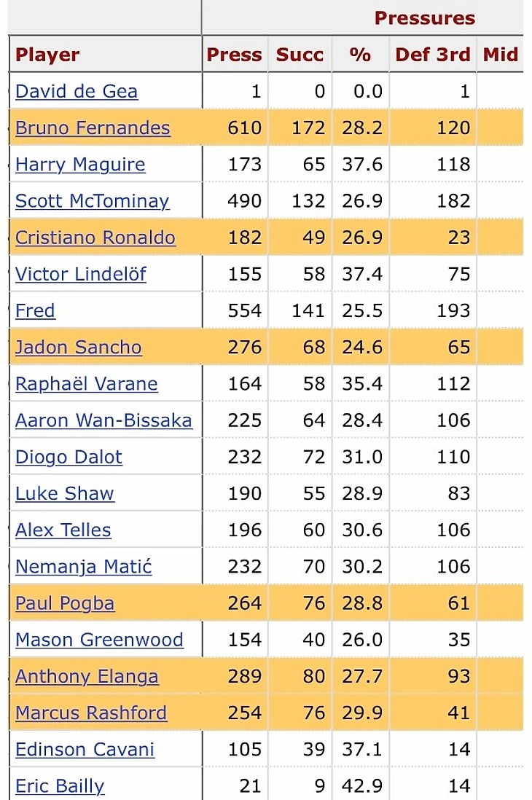Click Marcus Rashford player link
The height and width of the screenshot is (800, 532).
pyautogui.click(x=91, y=713)
